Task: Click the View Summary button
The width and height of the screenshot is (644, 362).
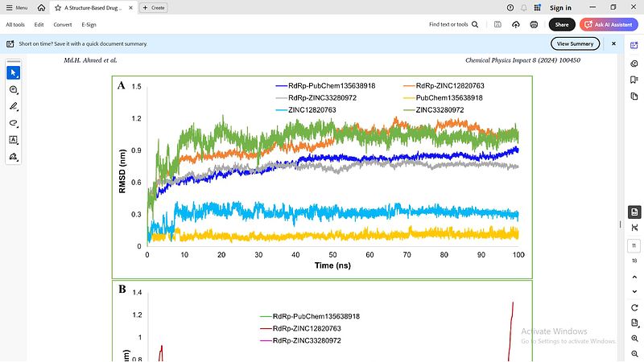Action: coord(575,43)
